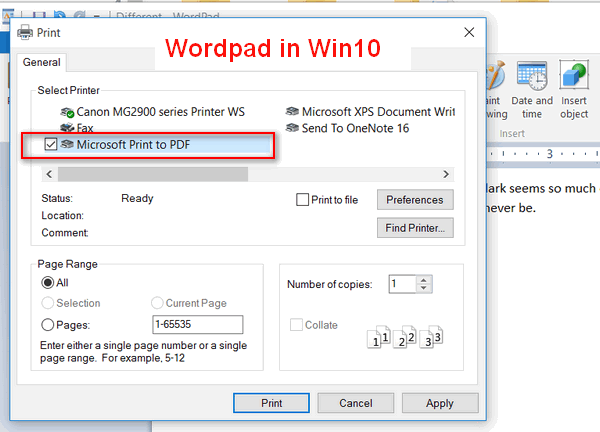Toggle the checkbox beside Microsoft Print to PDF
This screenshot has height=432, width=600.
[x=51, y=145]
